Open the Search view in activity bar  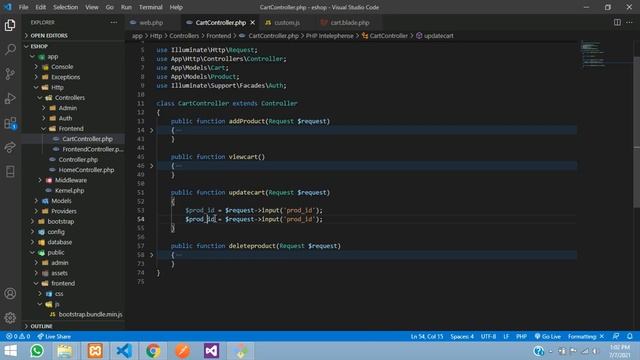tap(10, 49)
